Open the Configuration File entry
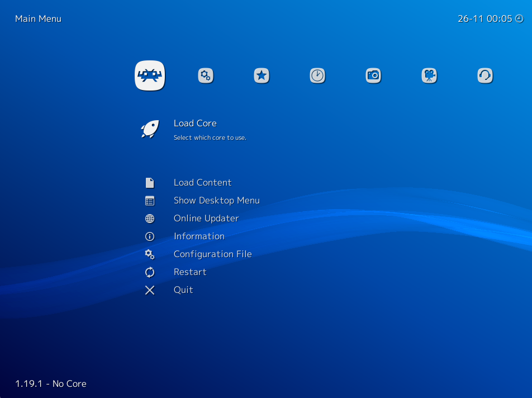Image resolution: width=532 pixels, height=398 pixels. (213, 254)
